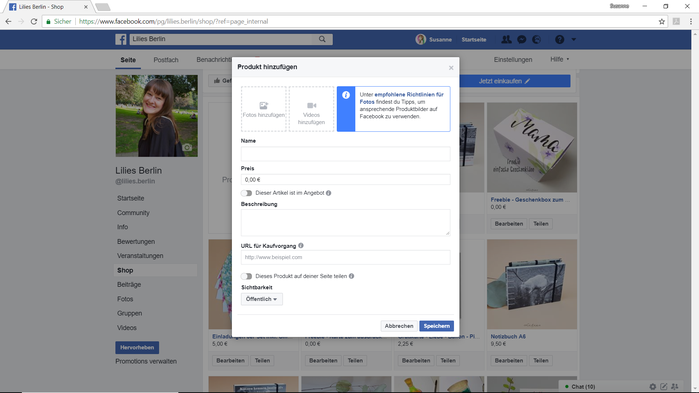Open the help question mark icon

(x=559, y=40)
